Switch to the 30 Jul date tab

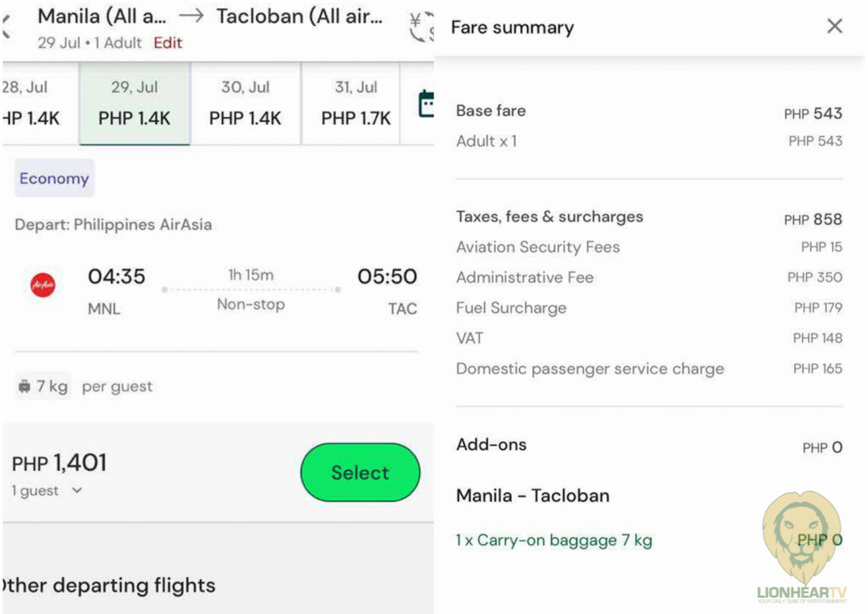pos(245,103)
